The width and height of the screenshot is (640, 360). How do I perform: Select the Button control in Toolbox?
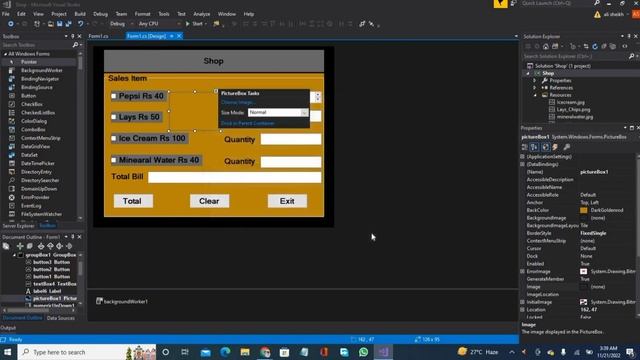click(x=29, y=96)
